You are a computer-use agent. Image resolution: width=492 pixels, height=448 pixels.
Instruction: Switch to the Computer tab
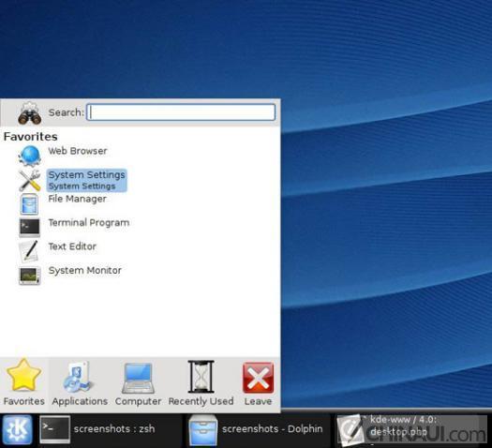click(x=138, y=383)
